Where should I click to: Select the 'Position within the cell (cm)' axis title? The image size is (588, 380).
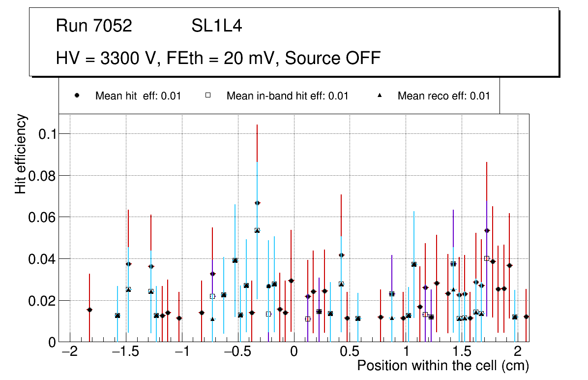tap(442, 366)
